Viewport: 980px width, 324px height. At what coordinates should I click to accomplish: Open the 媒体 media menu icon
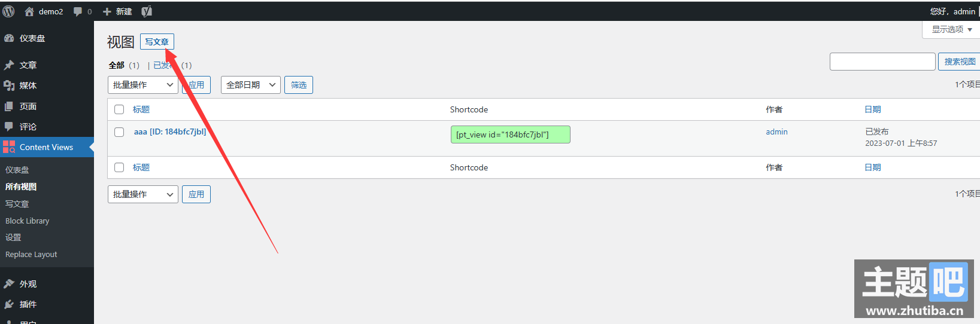tap(9, 85)
